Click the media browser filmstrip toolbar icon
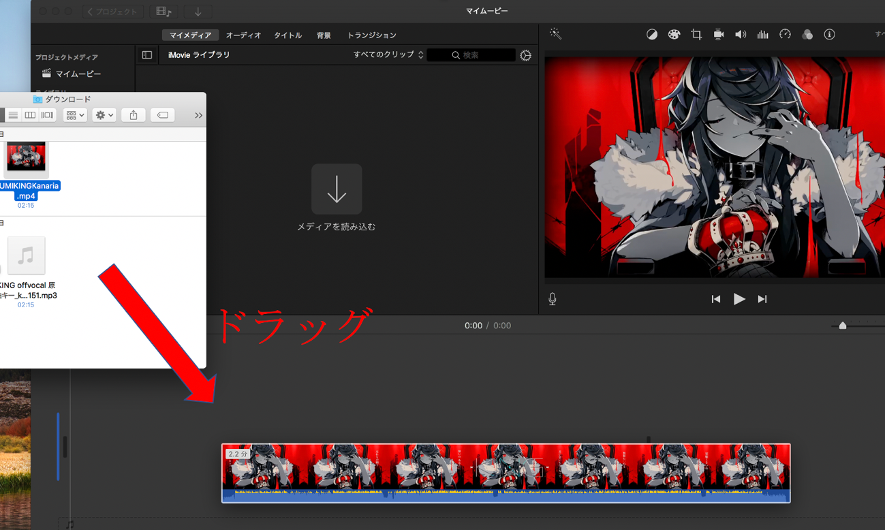This screenshot has width=885, height=531. click(x=163, y=11)
